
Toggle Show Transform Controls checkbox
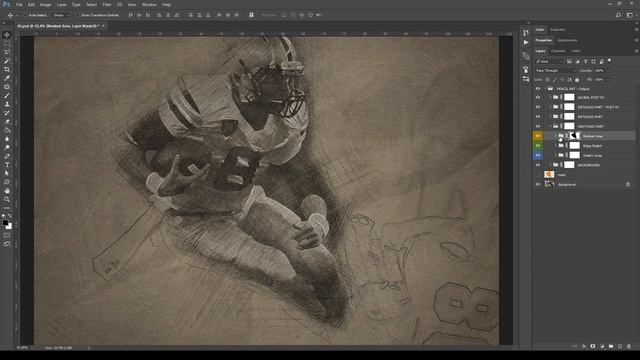click(x=77, y=15)
